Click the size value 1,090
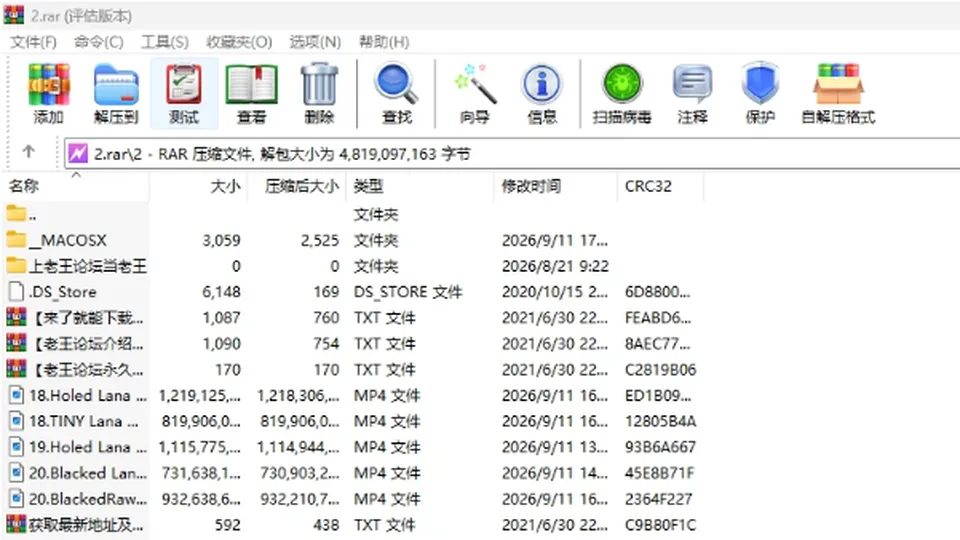Viewport: 960px width, 540px height. (221, 343)
